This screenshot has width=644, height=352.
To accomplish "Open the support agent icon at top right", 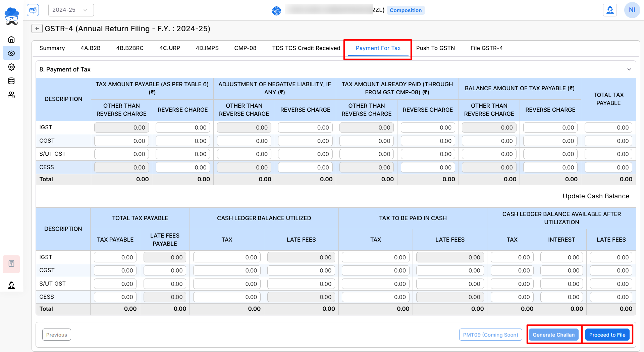I will click(x=610, y=10).
